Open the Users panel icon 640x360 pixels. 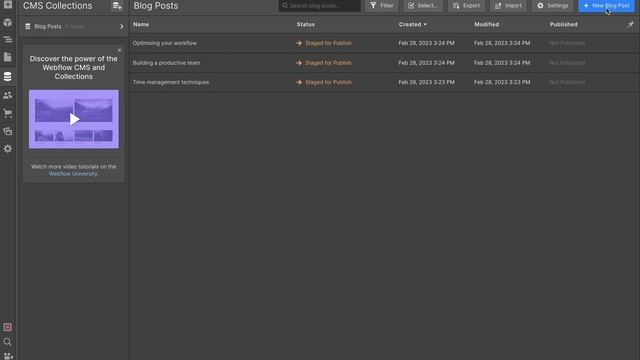pyautogui.click(x=7, y=95)
